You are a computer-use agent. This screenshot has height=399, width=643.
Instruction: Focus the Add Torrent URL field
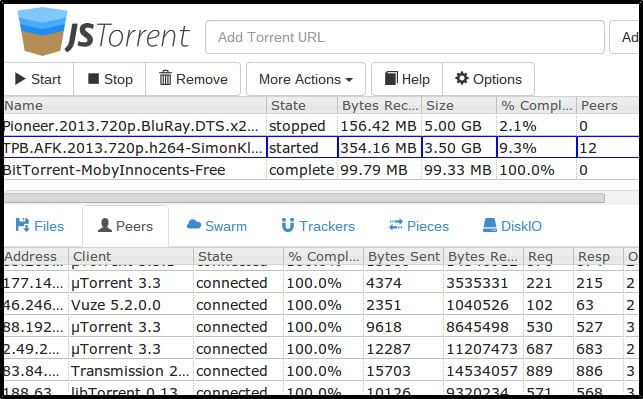(405, 37)
